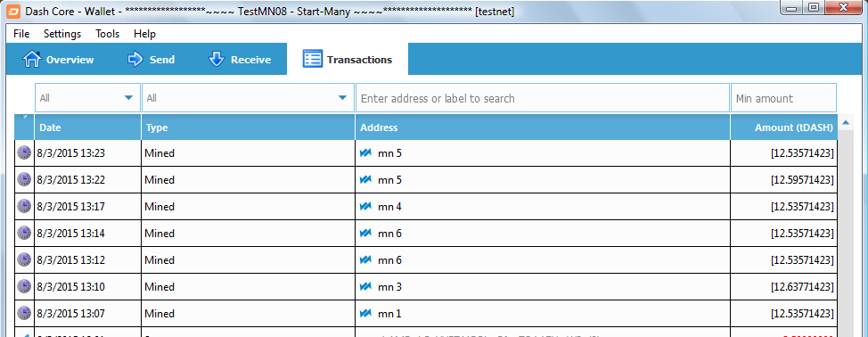This screenshot has width=868, height=337.
Task: Open the transaction type filter dropdown
Action: click(248, 98)
